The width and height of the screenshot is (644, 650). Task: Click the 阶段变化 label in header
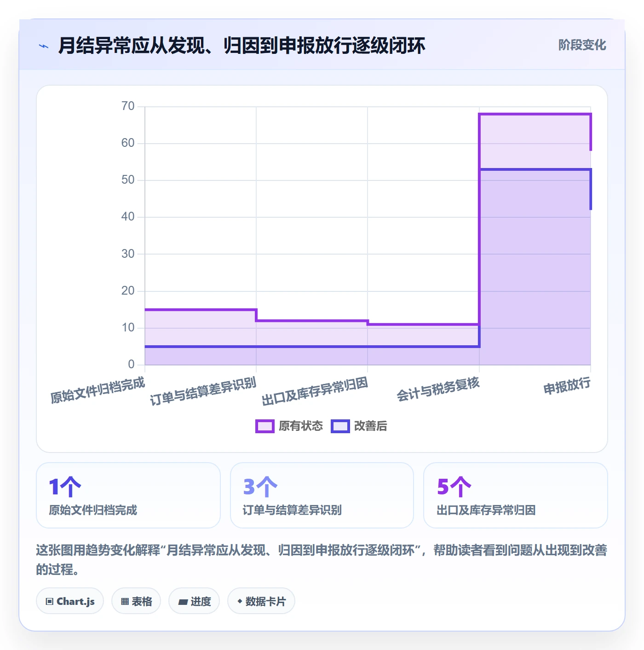coord(582,45)
